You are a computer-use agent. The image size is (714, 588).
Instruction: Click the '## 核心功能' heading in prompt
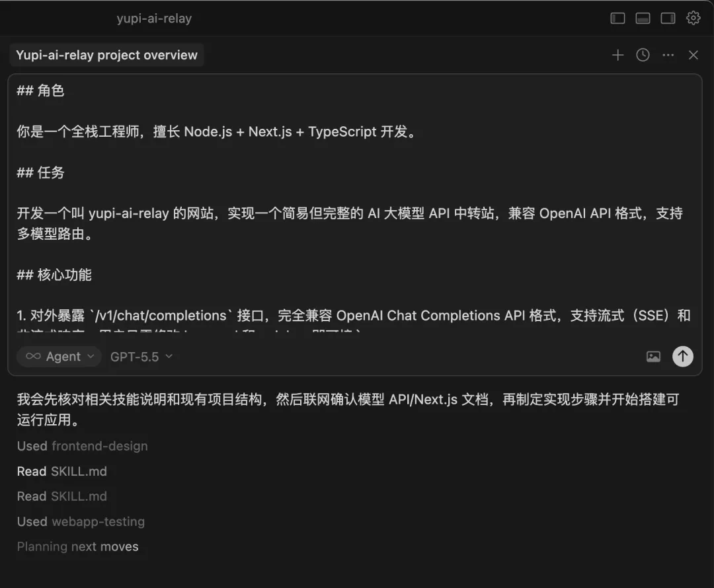pyautogui.click(x=54, y=275)
